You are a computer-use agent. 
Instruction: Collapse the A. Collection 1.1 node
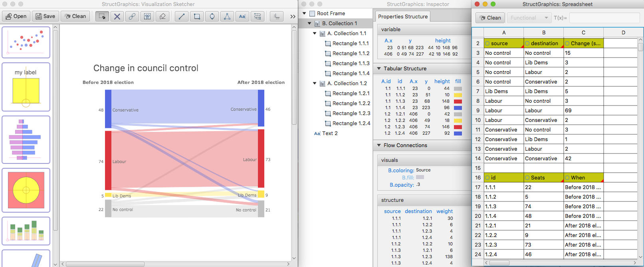coord(315,33)
